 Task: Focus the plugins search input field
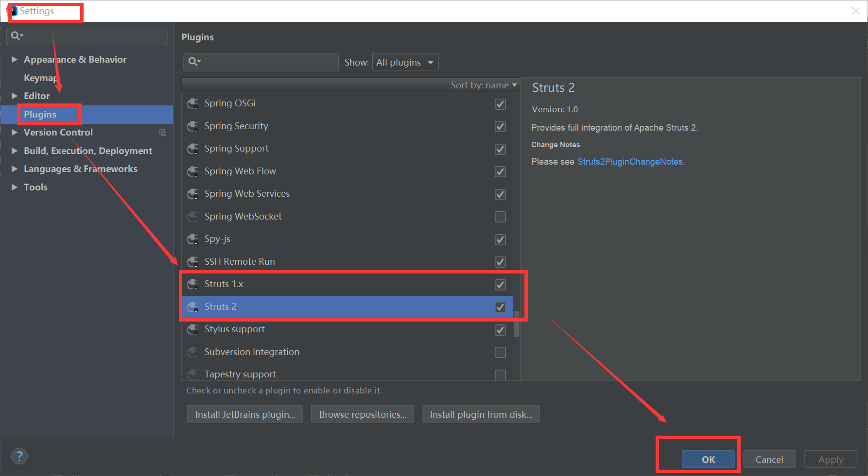(x=261, y=62)
